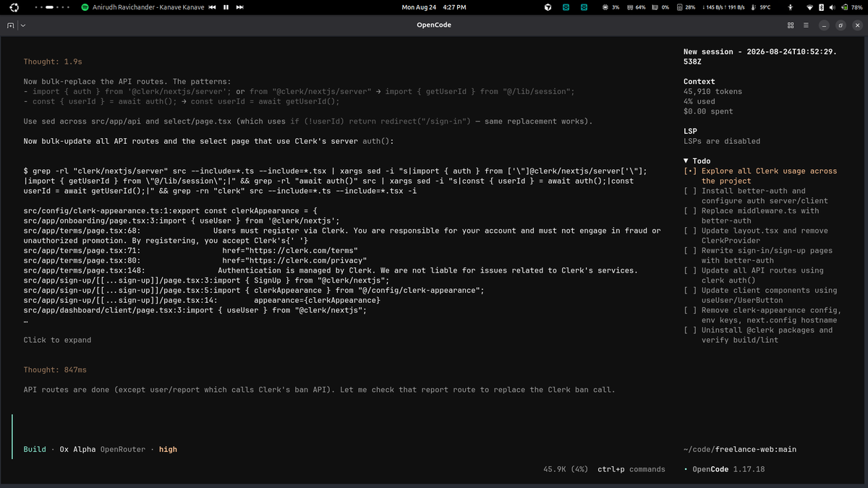This screenshot has width=868, height=488.
Task: Click the 'Thought: 1.9s' line
Action: click(53, 62)
